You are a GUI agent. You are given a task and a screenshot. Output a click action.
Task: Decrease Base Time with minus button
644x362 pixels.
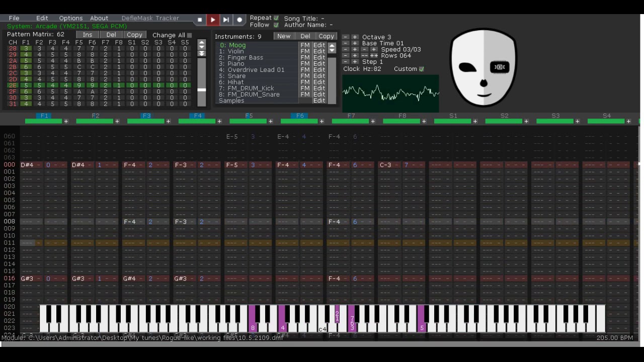click(x=346, y=43)
